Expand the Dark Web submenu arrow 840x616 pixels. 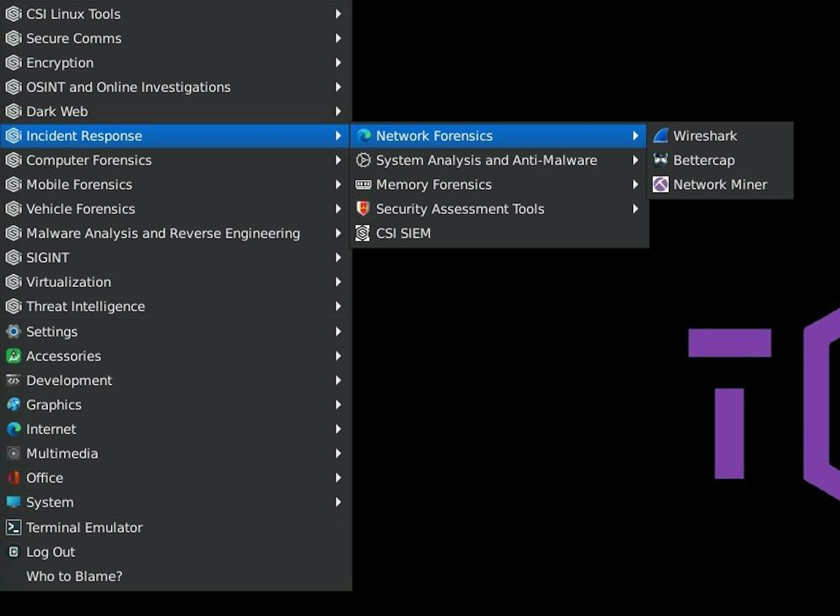[x=338, y=112]
